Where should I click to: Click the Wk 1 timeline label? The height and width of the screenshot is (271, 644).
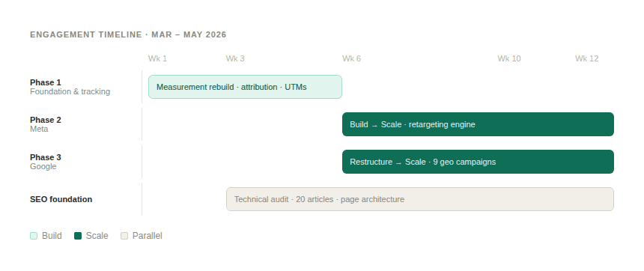(x=158, y=58)
